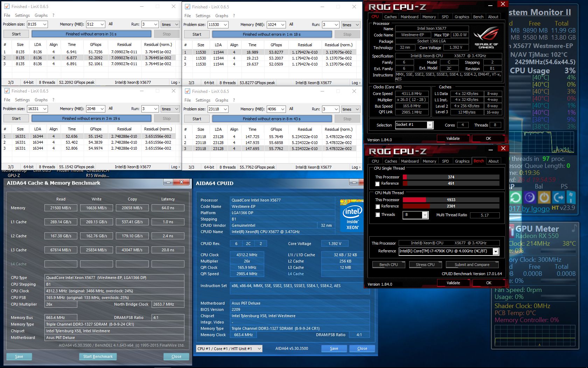588x368 pixels.
Task: Click the 'by Igogo' link in System Monitor
Action: 536,209
